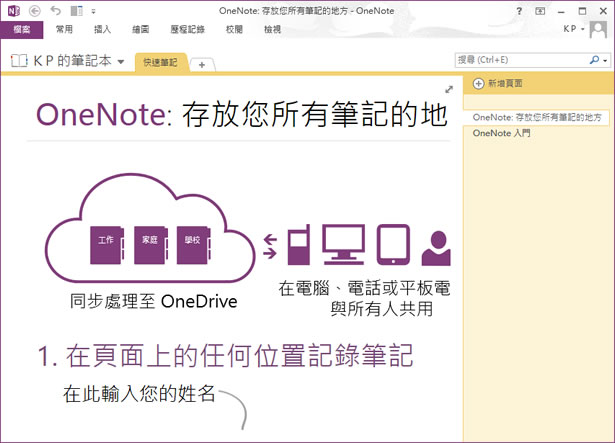615x443 pixels.
Task: Undo the last action
Action: tap(56, 11)
